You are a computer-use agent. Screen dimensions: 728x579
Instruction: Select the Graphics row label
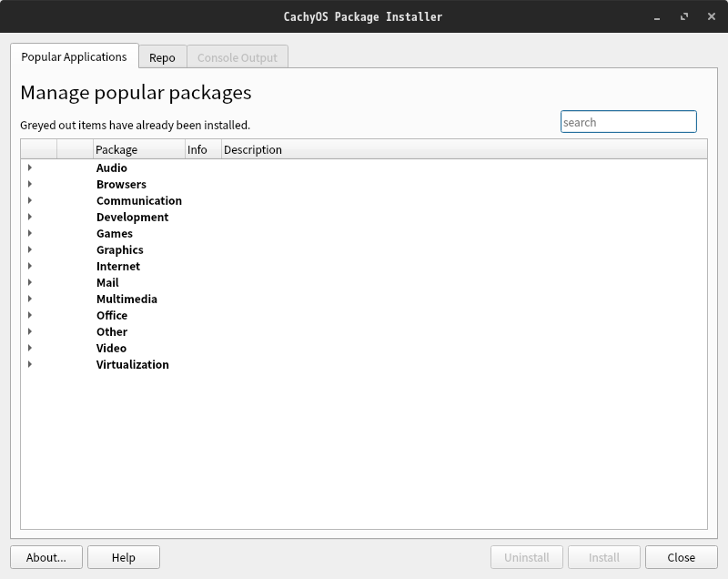120,249
